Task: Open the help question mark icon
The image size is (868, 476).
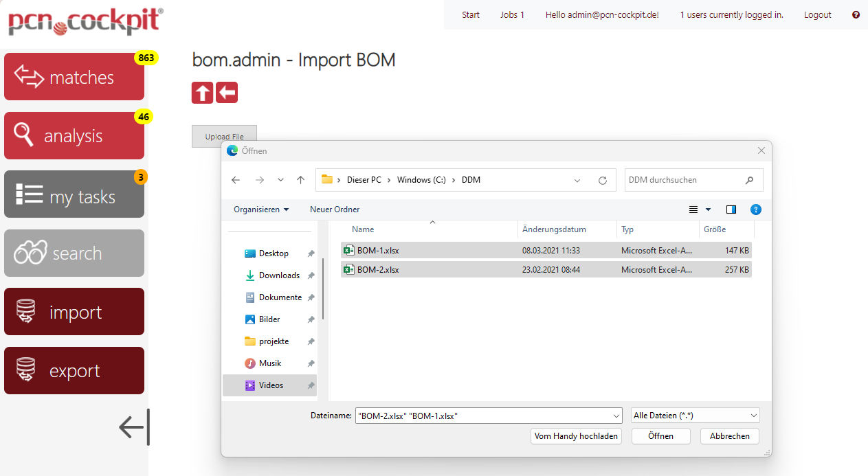Action: point(855,14)
